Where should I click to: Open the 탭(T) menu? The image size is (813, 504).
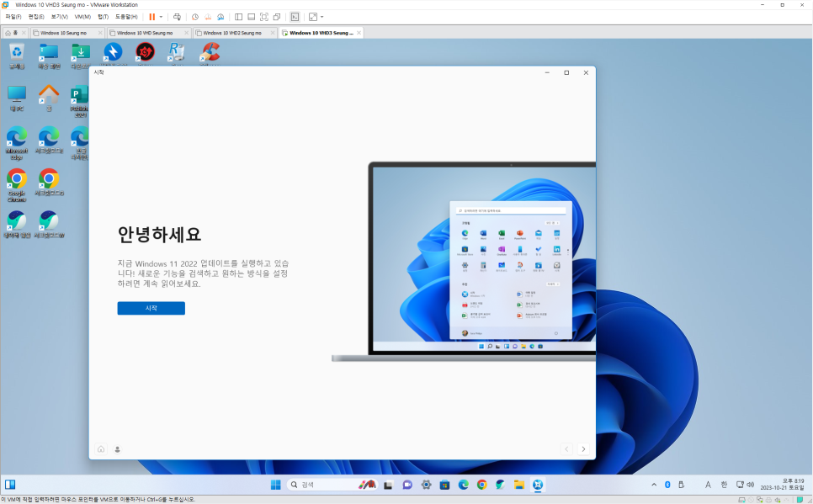103,17
